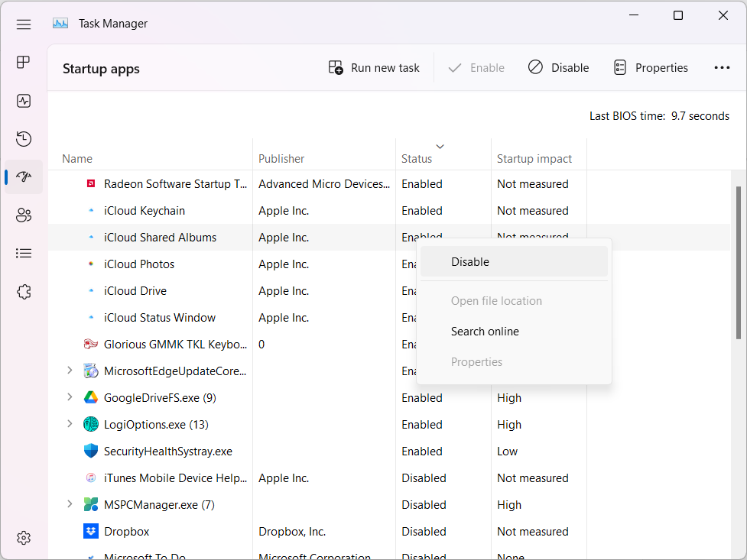Select the Dropbox row name
The image size is (747, 560).
click(x=127, y=532)
